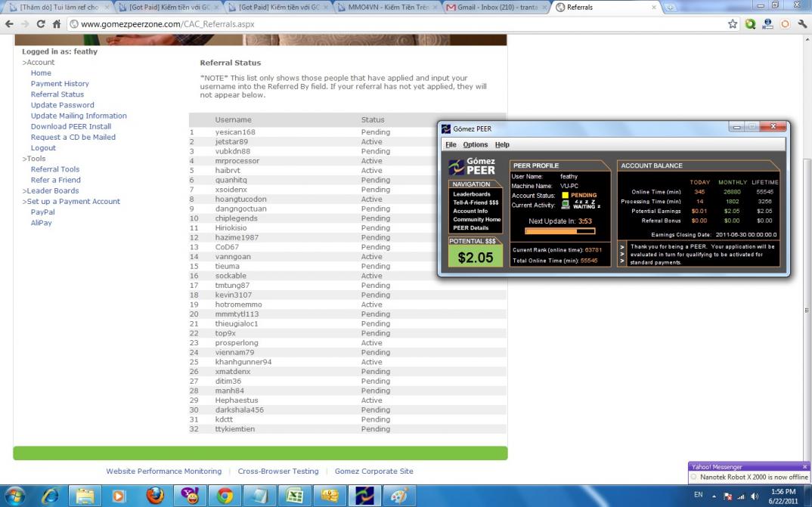This screenshot has height=507, width=812.
Task: Open Chrome wrench settings menu
Action: click(x=803, y=23)
